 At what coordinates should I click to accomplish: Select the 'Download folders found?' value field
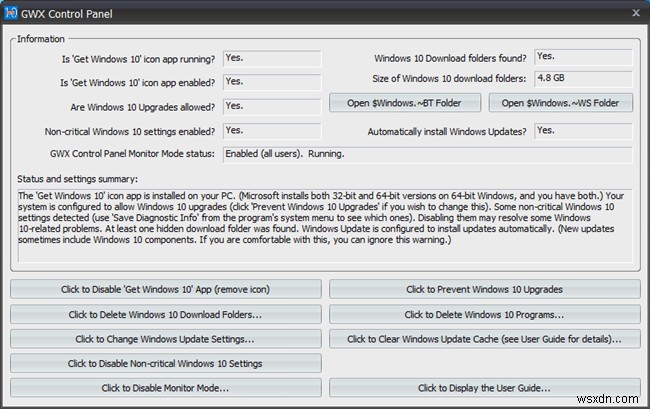(x=583, y=57)
